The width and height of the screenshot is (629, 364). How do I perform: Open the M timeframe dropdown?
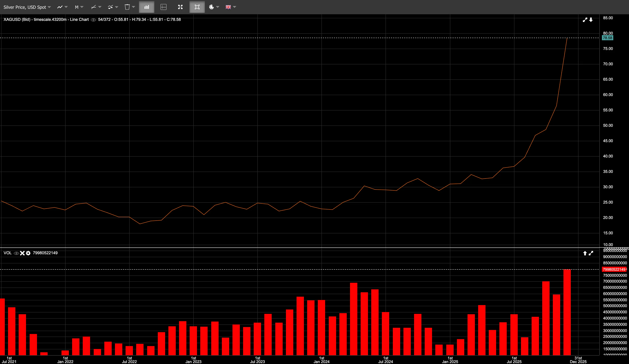click(x=79, y=7)
